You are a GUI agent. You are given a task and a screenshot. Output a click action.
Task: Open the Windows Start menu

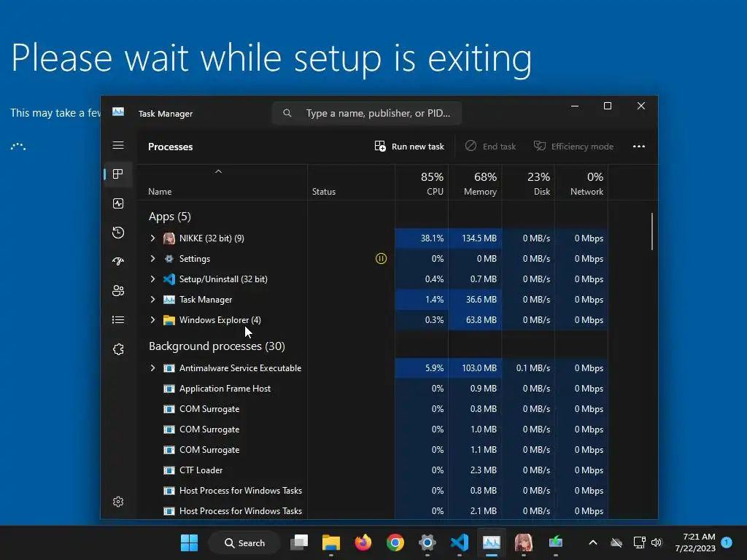tap(189, 542)
